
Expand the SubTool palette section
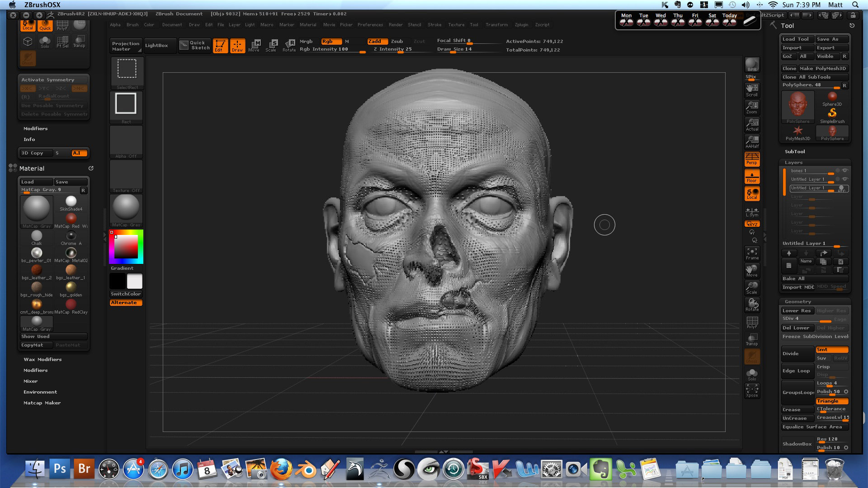(x=795, y=151)
